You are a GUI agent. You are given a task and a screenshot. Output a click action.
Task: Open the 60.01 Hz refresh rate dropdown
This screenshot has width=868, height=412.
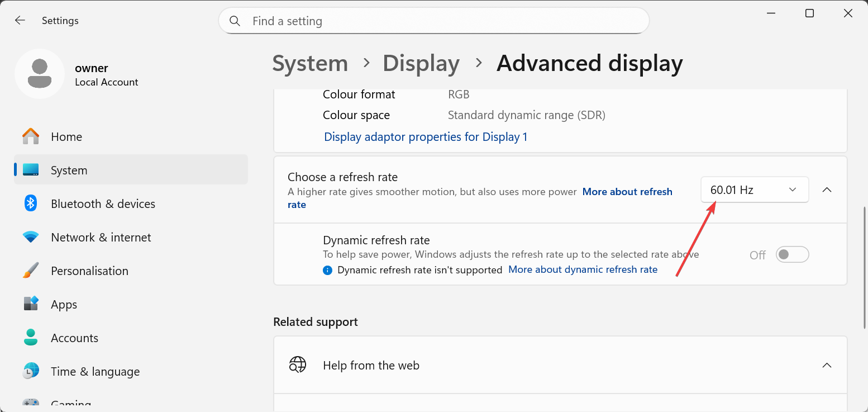pos(754,190)
